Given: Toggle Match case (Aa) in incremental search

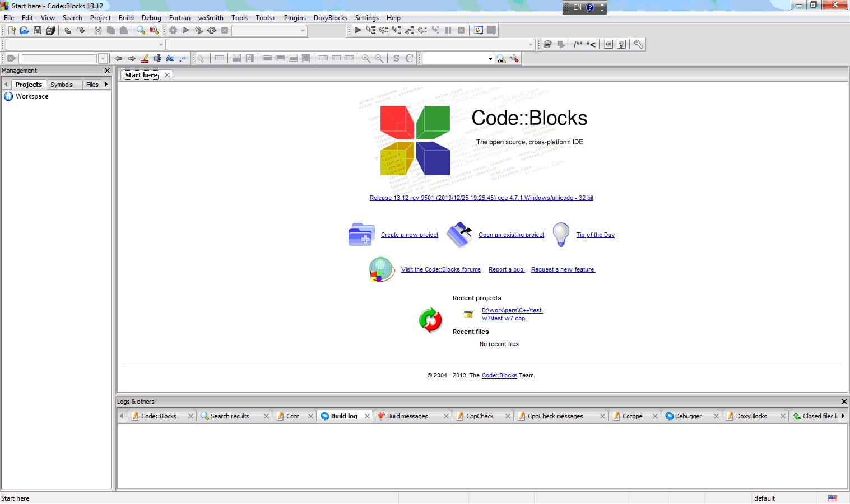Looking at the screenshot, I should (x=170, y=58).
